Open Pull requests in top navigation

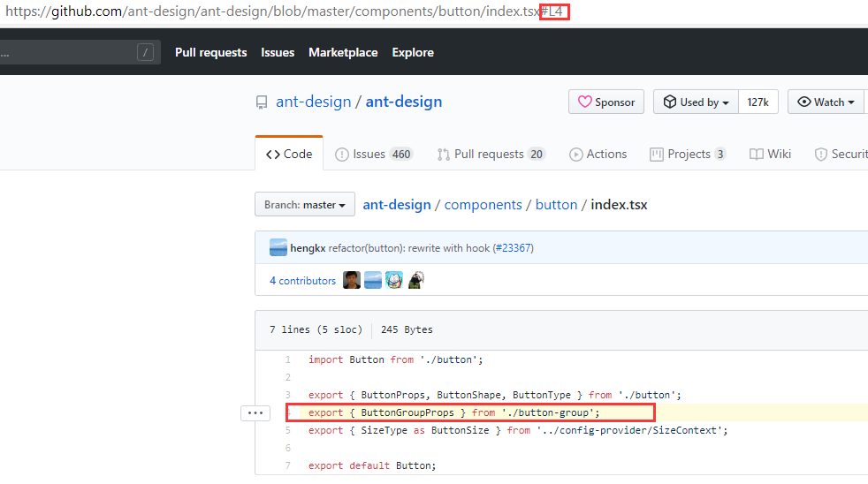[x=211, y=52]
